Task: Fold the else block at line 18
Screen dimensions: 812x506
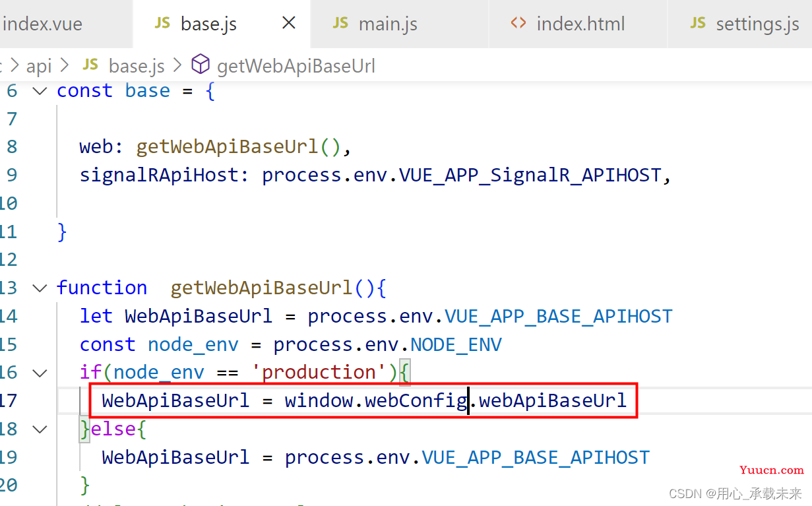Action: (x=40, y=429)
